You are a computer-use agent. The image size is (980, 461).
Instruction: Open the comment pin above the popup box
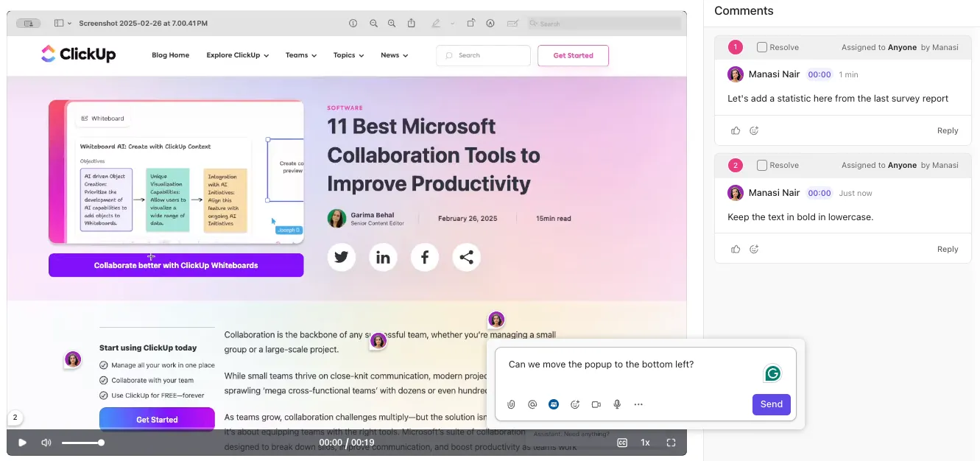[x=496, y=320]
